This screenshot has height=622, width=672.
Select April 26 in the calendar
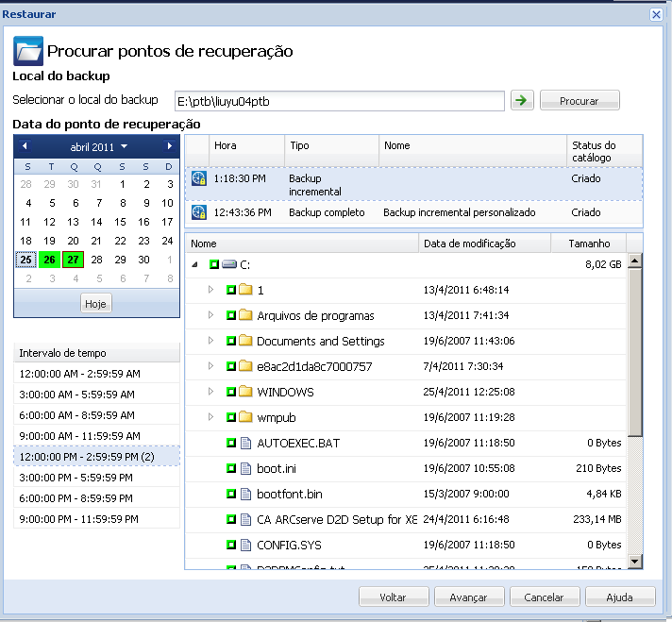click(50, 260)
